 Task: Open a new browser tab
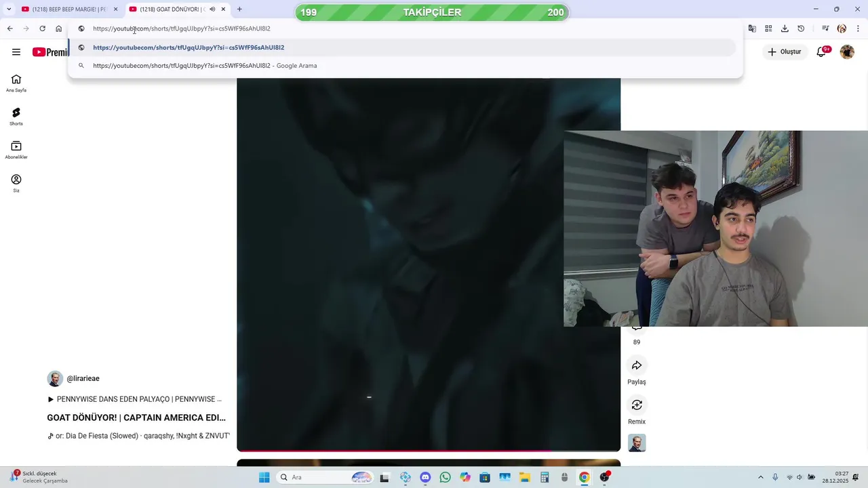pyautogui.click(x=239, y=9)
